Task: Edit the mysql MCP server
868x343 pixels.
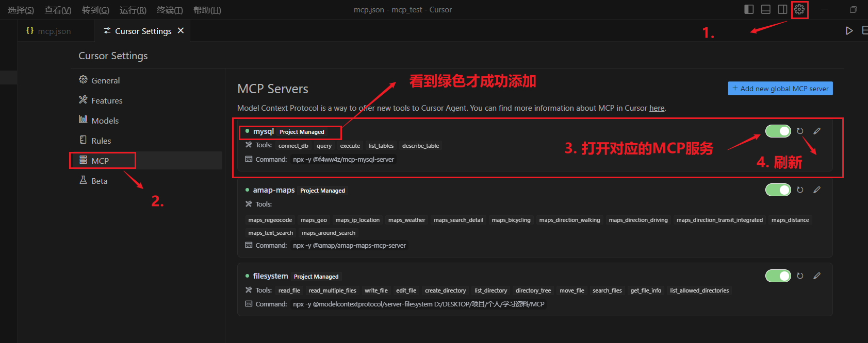Action: click(x=817, y=131)
